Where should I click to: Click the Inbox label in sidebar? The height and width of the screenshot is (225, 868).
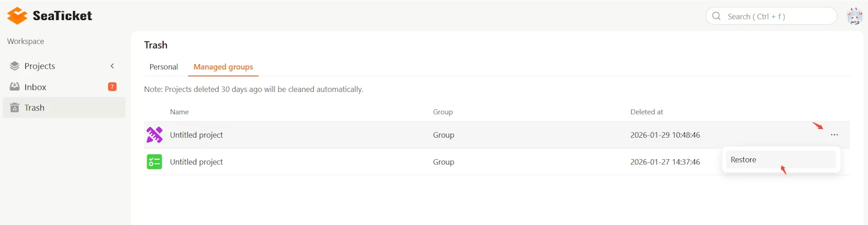35,87
